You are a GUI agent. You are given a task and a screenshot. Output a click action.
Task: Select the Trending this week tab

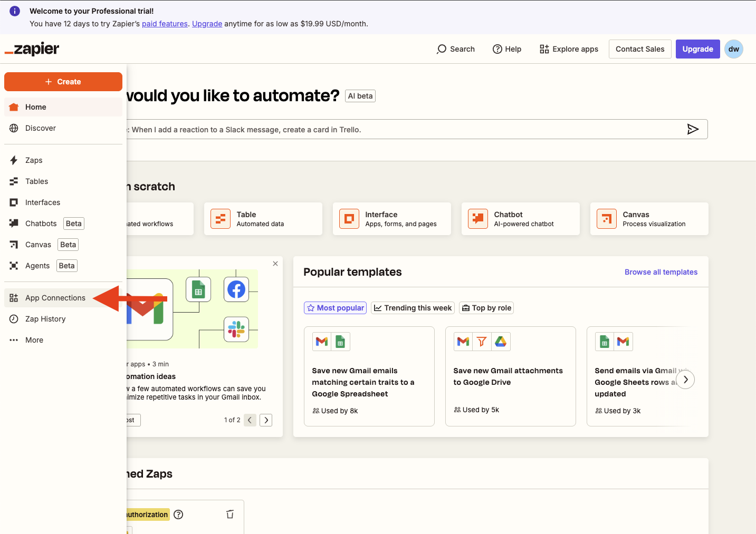[413, 308]
